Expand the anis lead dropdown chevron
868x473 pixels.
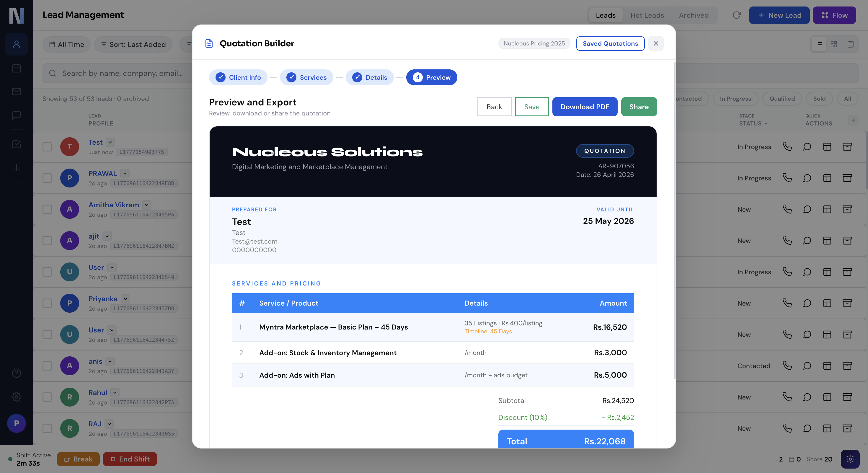click(x=110, y=361)
